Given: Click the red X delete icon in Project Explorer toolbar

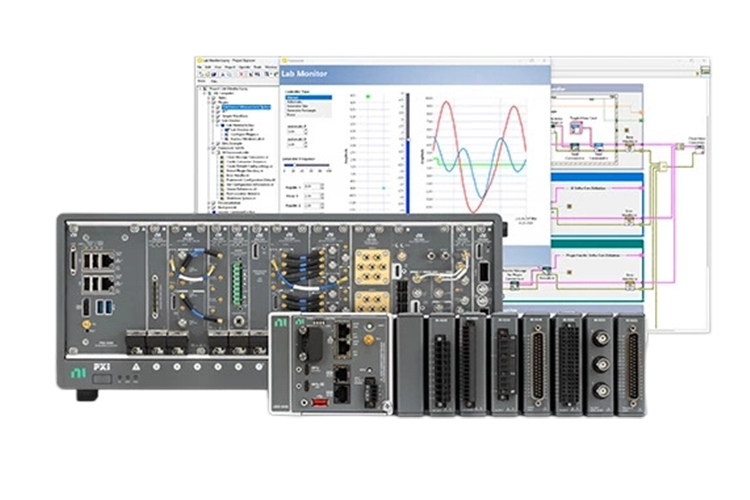Looking at the screenshot, I should click(x=241, y=74).
